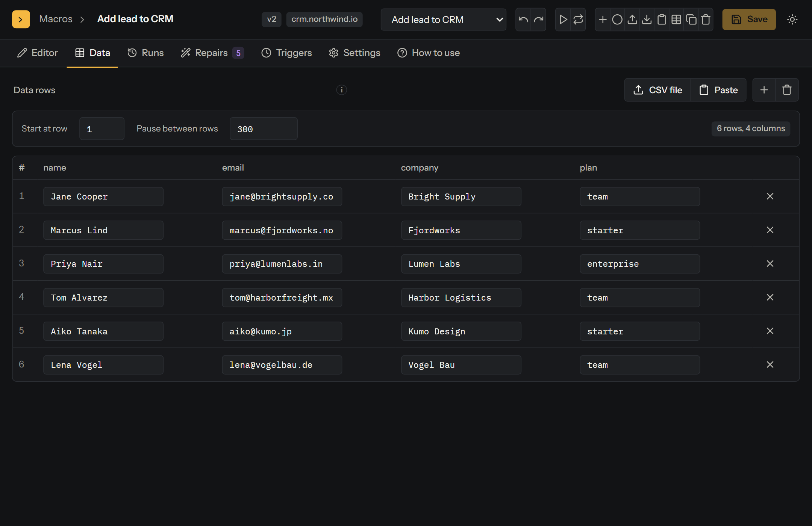Open the Editor tab
The width and height of the screenshot is (812, 526).
(38, 53)
